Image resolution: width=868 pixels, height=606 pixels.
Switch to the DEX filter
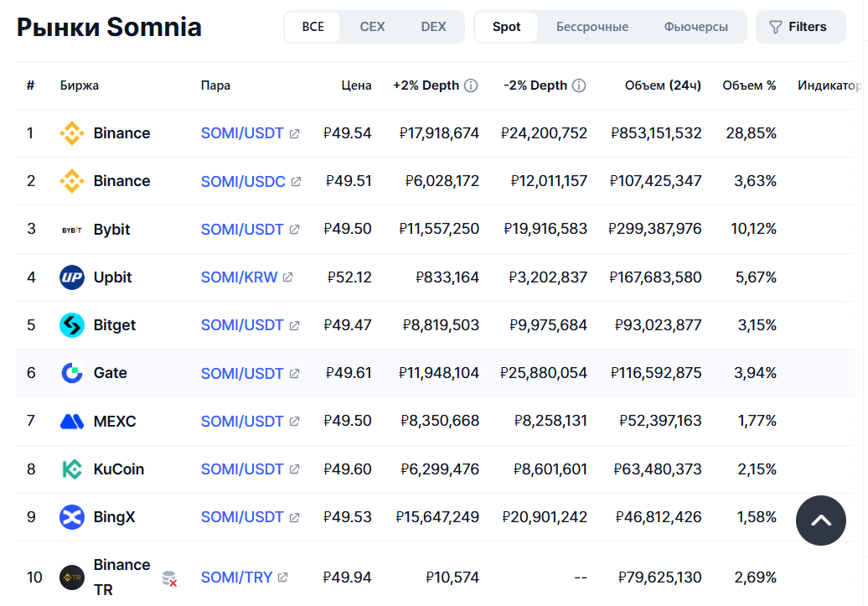point(433,27)
